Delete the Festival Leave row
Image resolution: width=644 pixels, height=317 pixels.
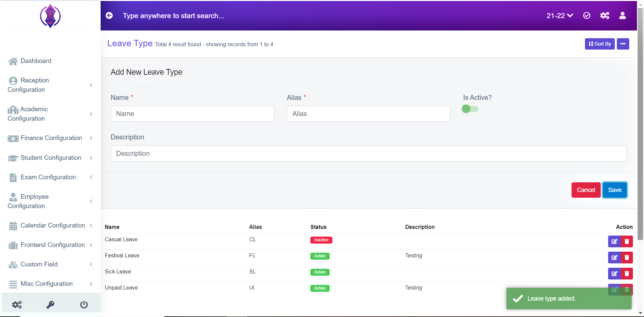[627, 257]
